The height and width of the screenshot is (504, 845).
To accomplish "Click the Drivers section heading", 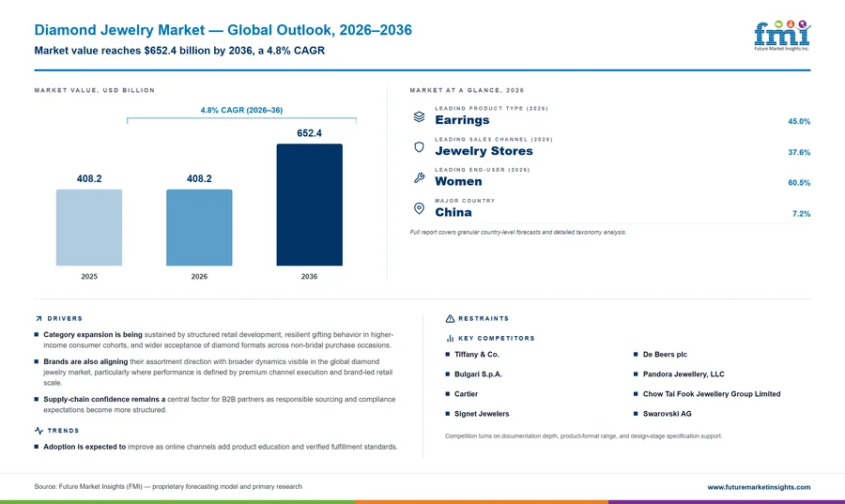I will (x=65, y=319).
